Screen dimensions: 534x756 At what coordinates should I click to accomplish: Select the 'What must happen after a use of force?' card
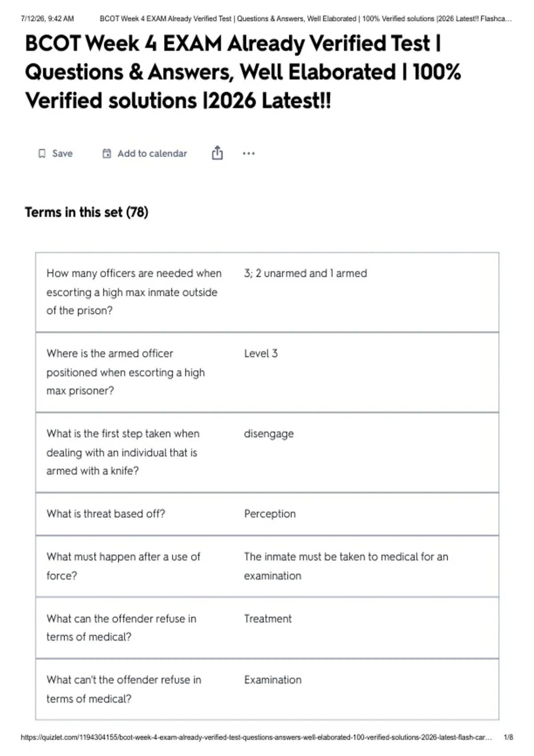[267, 566]
